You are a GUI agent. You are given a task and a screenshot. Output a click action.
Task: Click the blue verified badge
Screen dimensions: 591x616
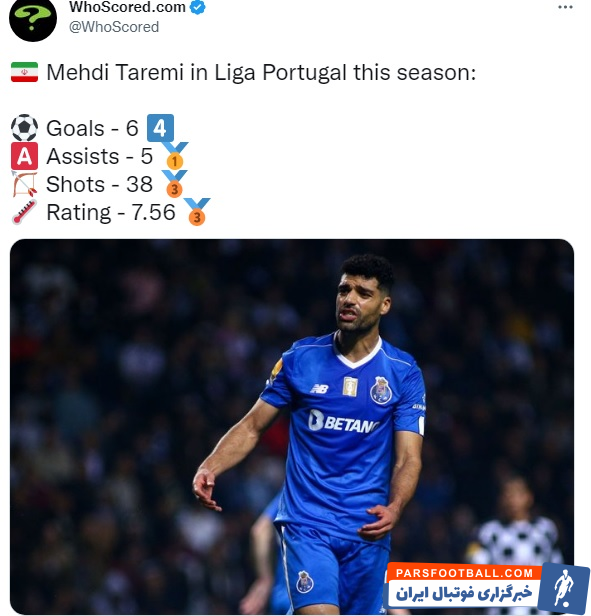tap(198, 7)
